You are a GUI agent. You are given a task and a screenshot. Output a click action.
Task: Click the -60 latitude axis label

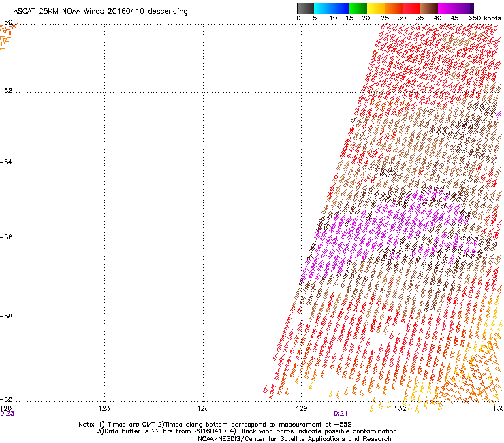pyautogui.click(x=6, y=400)
